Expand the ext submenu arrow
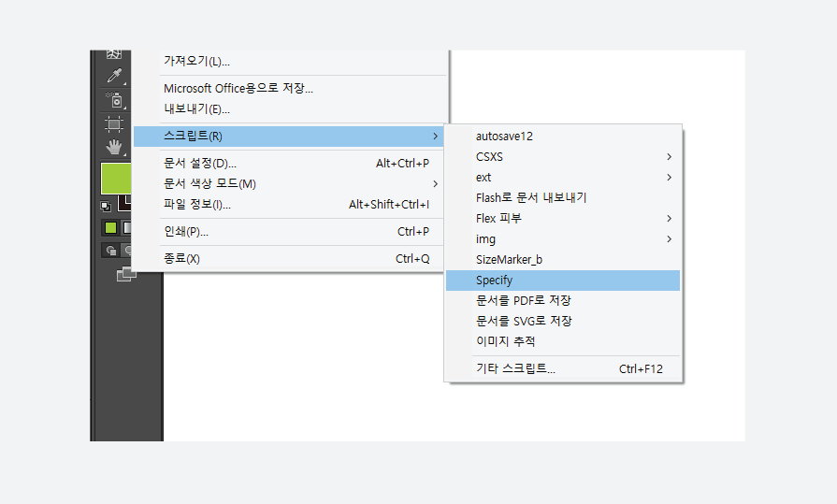The image size is (837, 504). coord(669,178)
